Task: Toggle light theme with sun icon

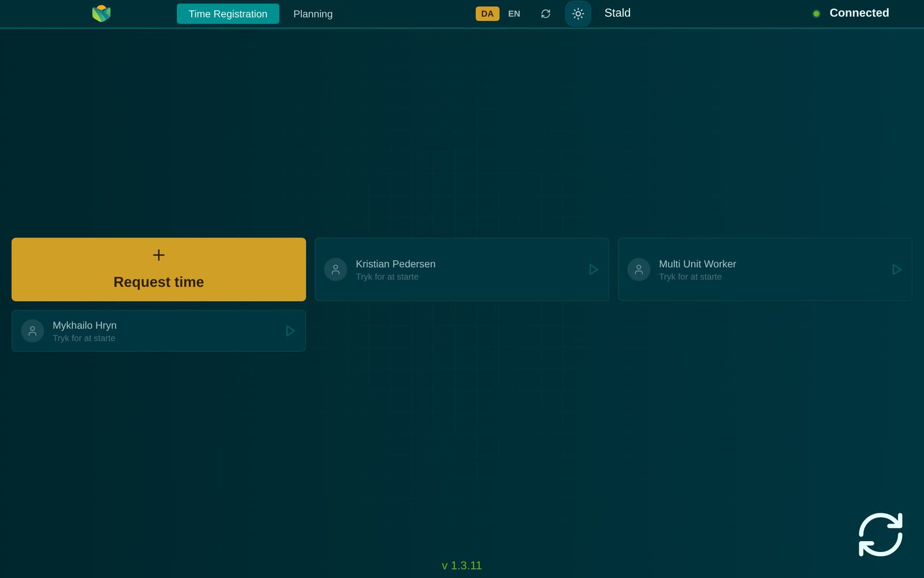Action: pos(578,14)
